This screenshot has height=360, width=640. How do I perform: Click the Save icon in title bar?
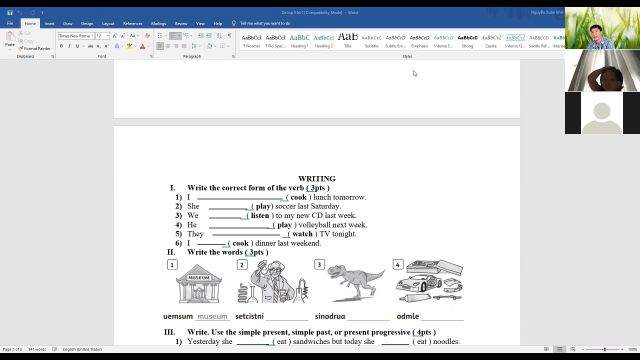(10, 13)
